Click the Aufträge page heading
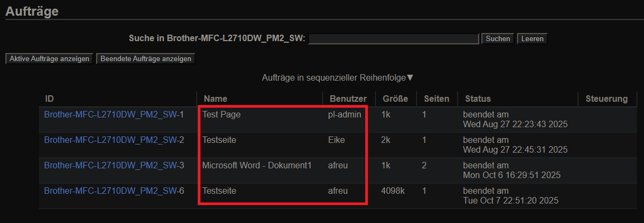This screenshot has width=644, height=223. click(32, 10)
